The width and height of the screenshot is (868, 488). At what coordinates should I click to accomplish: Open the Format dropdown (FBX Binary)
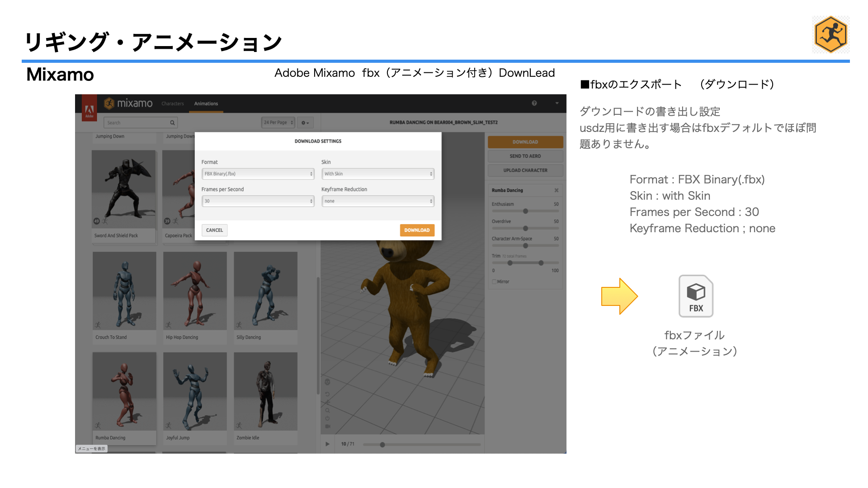point(258,174)
